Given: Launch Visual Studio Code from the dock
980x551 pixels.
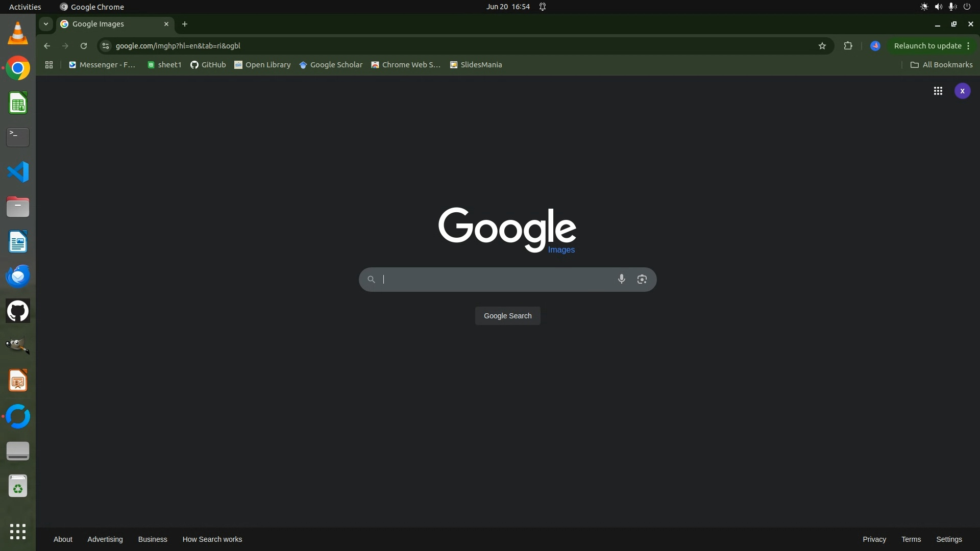Looking at the screenshot, I should (x=18, y=172).
